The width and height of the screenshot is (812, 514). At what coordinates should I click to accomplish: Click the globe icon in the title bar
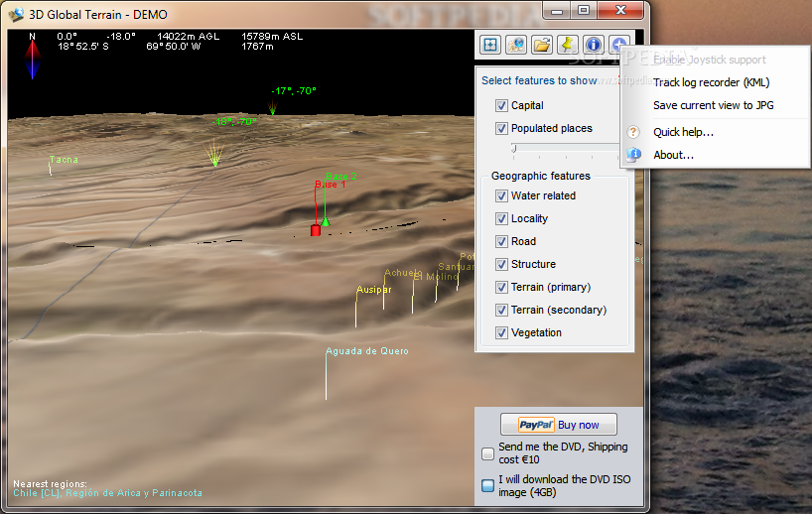(x=16, y=14)
